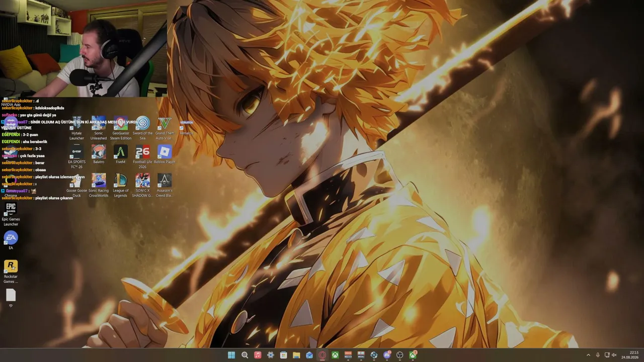Open the network status tray icon
Image resolution: width=644 pixels, height=362 pixels.
[607, 355]
